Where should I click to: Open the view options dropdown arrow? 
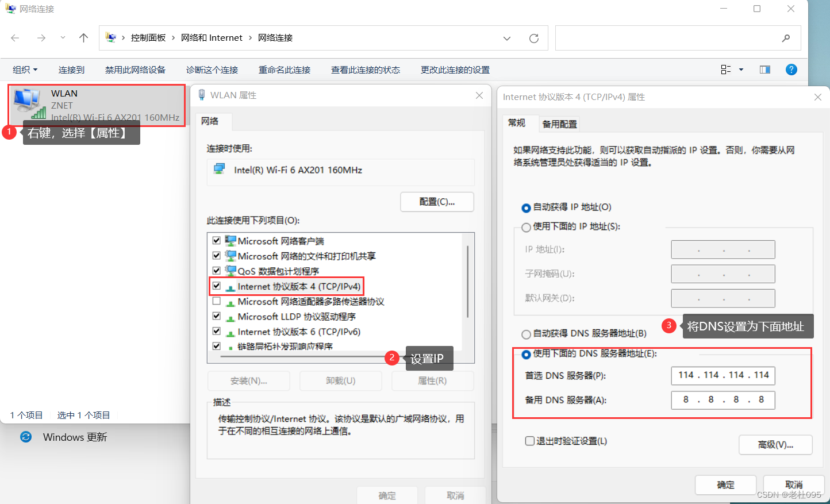[741, 70]
